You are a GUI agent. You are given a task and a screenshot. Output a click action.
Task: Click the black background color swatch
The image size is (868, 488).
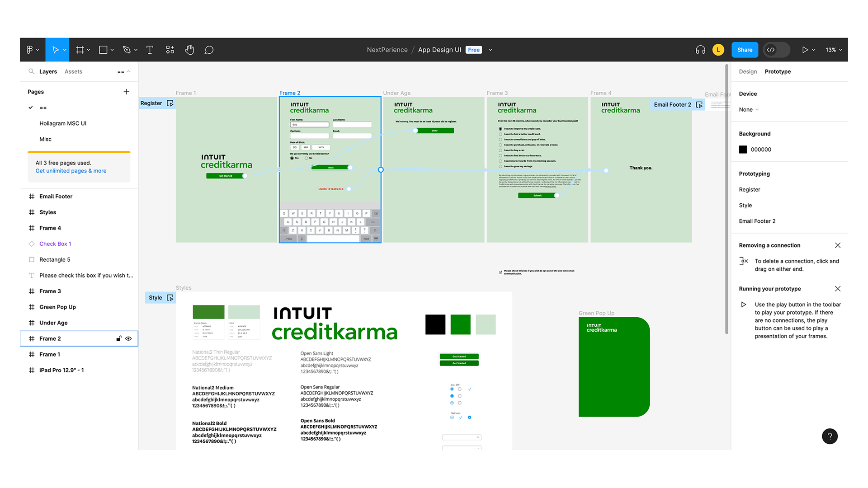(743, 150)
